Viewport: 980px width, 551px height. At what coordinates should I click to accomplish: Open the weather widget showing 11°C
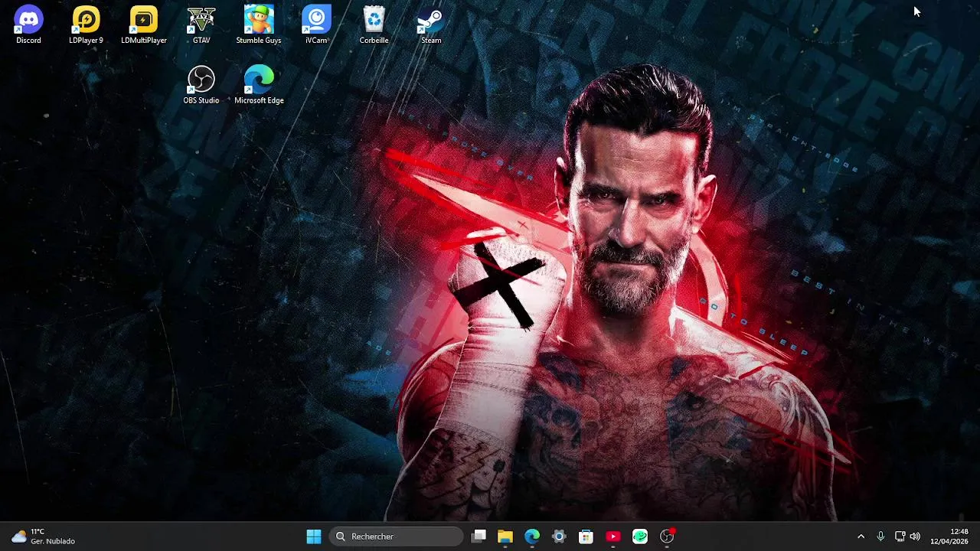coord(43,536)
